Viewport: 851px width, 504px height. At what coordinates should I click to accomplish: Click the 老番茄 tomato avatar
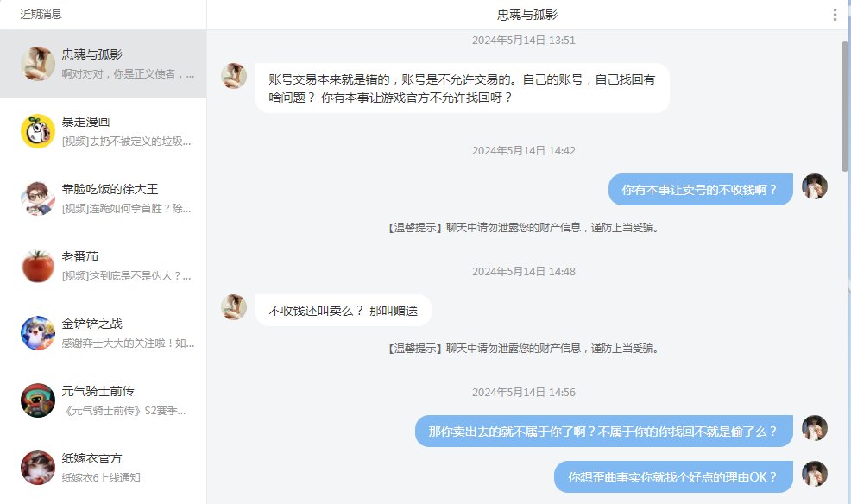(x=38, y=266)
